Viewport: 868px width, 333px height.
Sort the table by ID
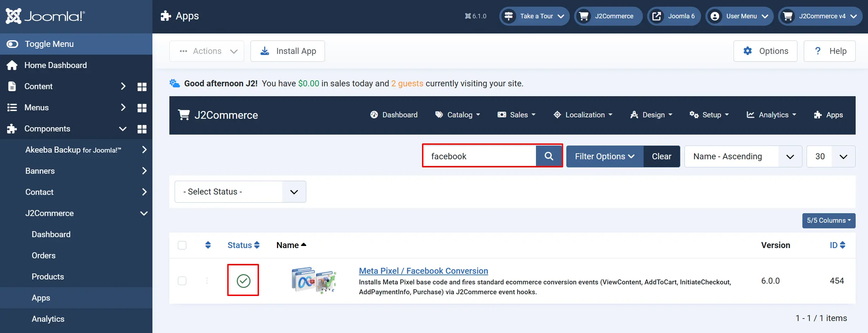click(x=837, y=245)
